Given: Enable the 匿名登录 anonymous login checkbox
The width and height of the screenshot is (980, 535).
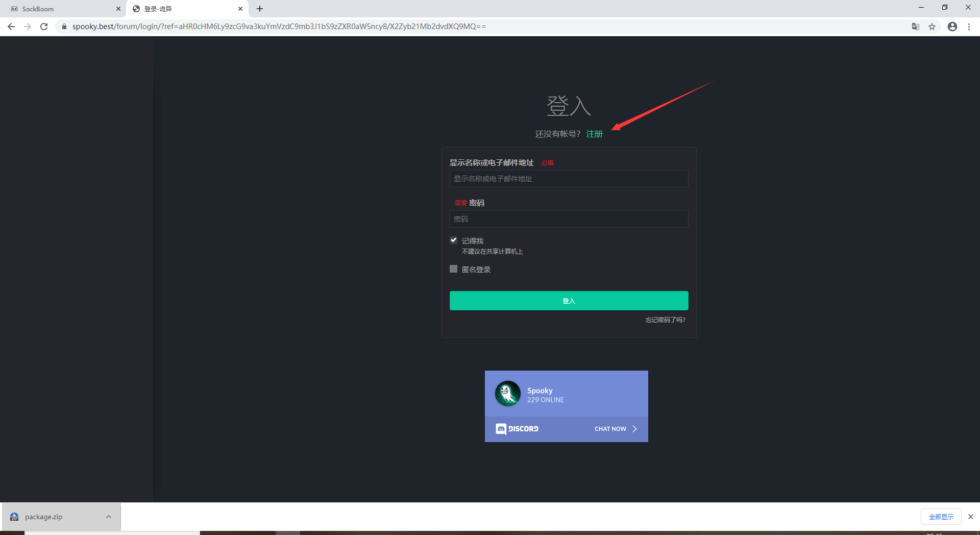Looking at the screenshot, I should click(x=453, y=269).
